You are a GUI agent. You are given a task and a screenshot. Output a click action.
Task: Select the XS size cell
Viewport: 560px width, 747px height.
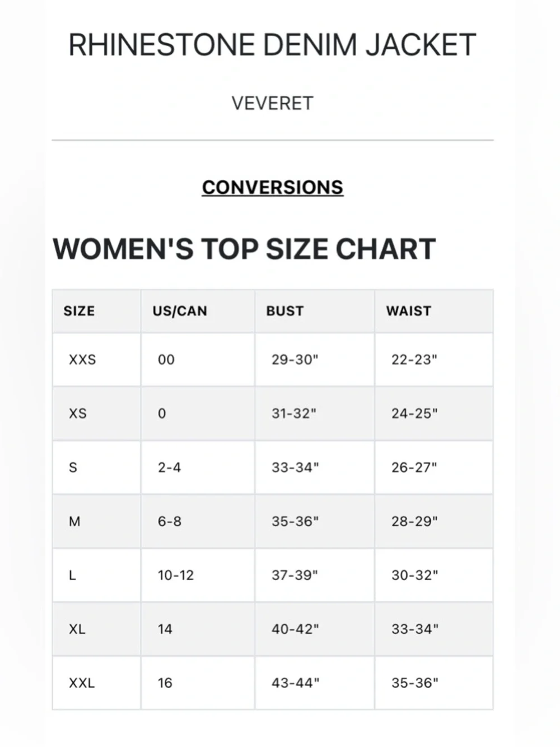click(96, 414)
